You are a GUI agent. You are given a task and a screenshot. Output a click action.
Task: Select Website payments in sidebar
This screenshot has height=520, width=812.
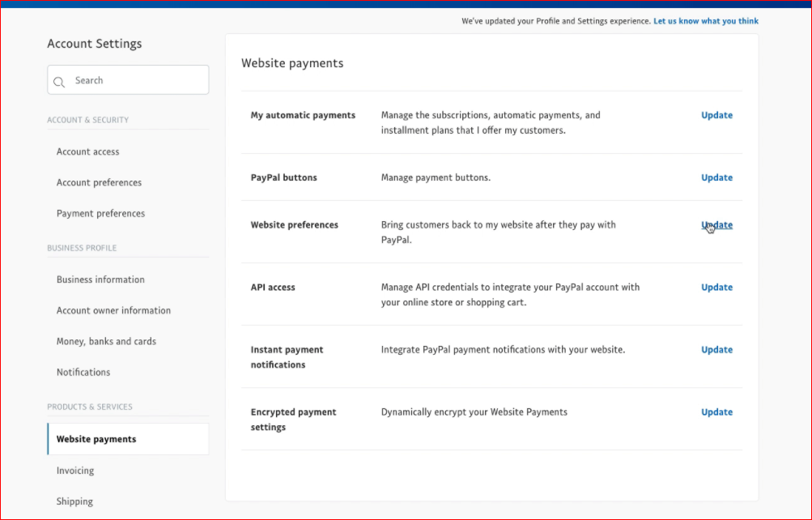pos(129,439)
